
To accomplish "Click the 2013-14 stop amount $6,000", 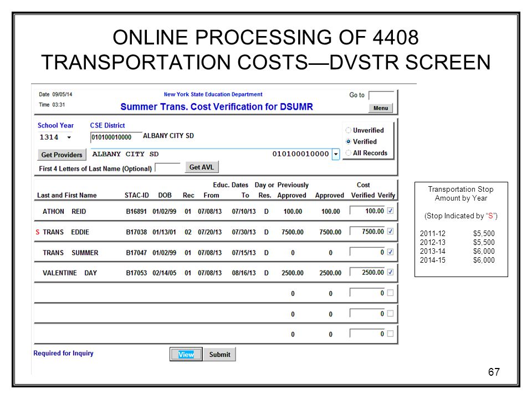I will (x=484, y=252).
